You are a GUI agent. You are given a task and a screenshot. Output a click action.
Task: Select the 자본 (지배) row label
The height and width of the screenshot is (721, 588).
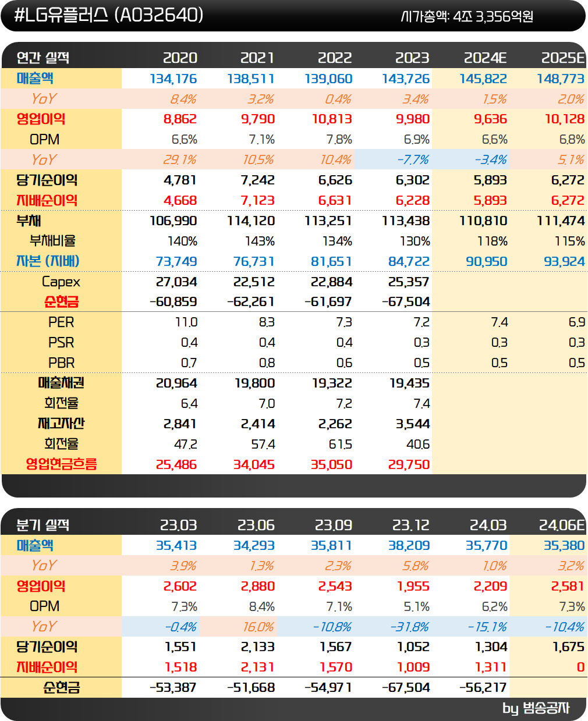coord(48,261)
